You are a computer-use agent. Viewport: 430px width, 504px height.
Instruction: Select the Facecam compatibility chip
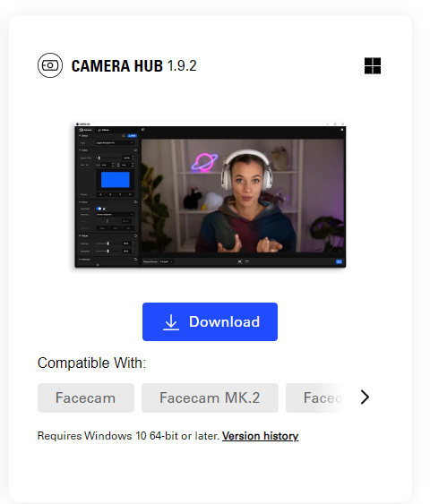tap(85, 397)
